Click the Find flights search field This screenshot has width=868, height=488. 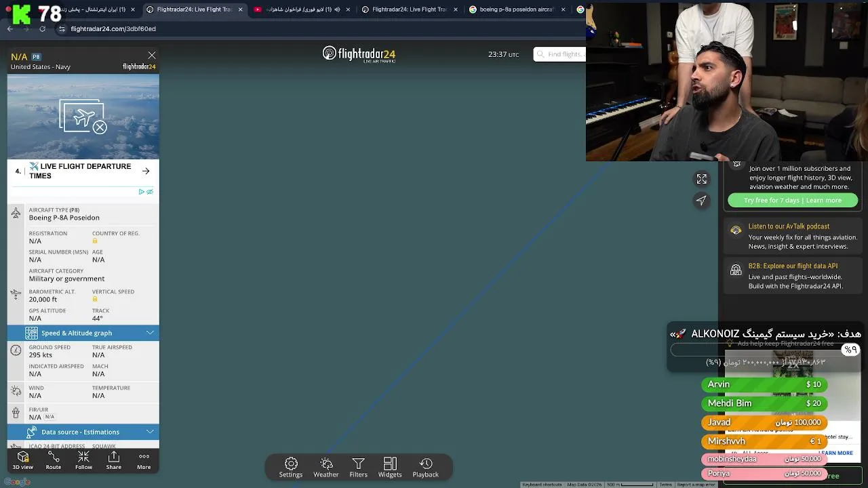[559, 54]
